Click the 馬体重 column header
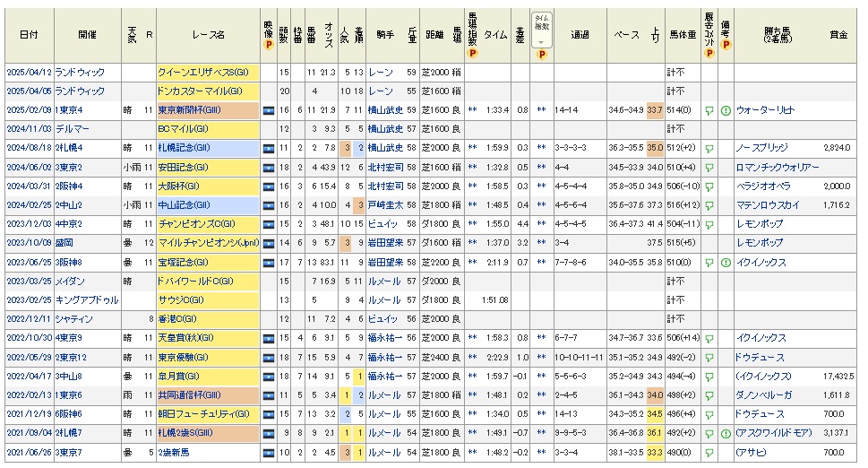 click(683, 35)
